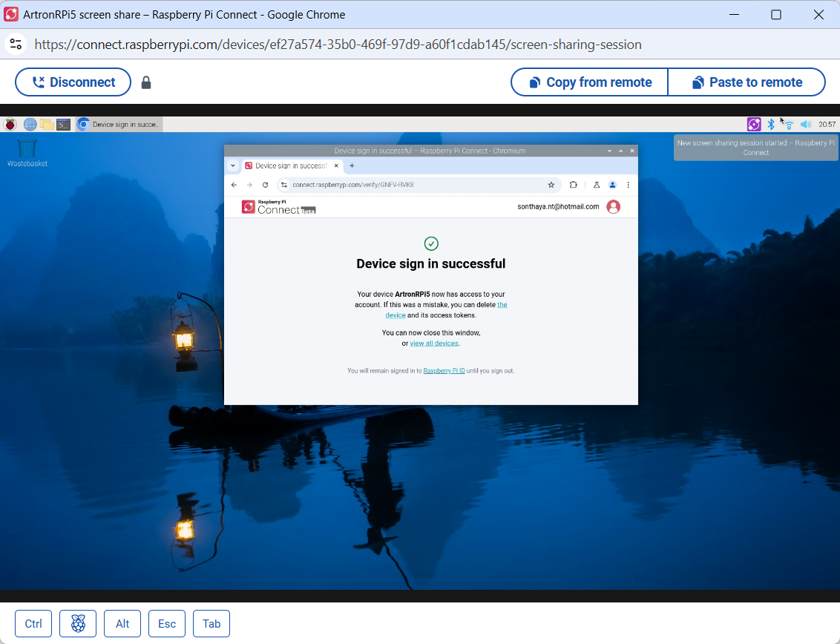The height and width of the screenshot is (644, 840).
Task: Close the 'Device sign in successful' tab
Action: click(x=336, y=165)
